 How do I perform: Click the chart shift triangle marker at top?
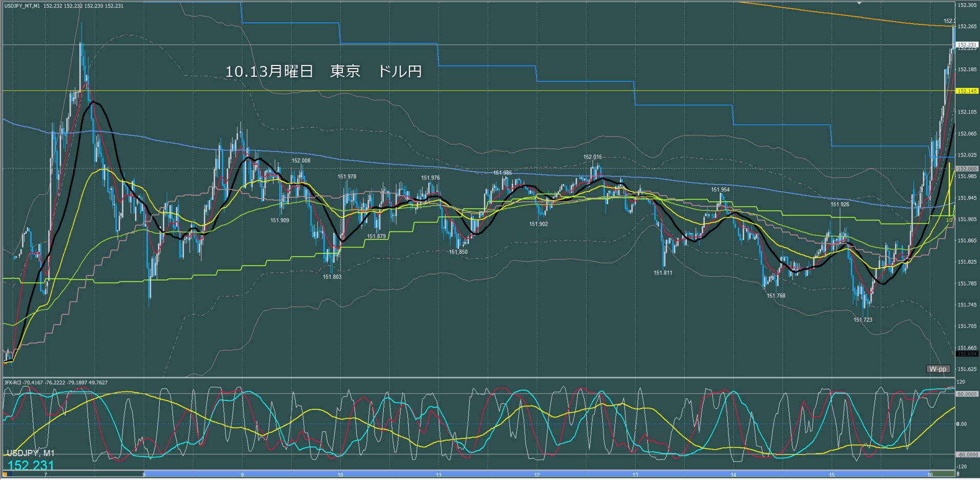859,3
